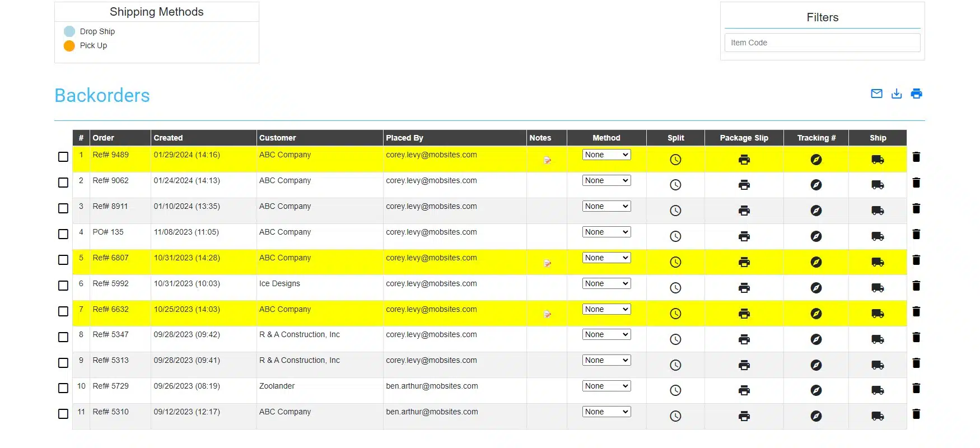Print package slip for Ref# 9062
This screenshot has height=448, width=980.
(744, 185)
